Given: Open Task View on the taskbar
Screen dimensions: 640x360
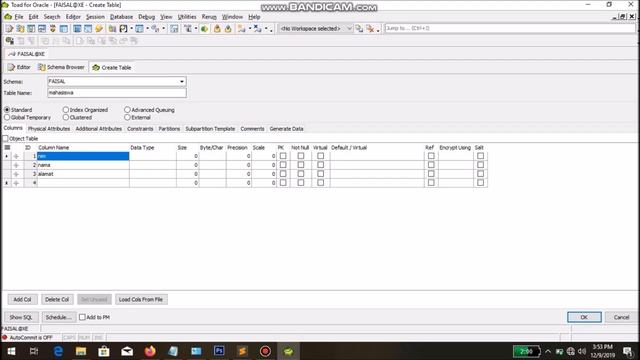Looking at the screenshot, I should (34, 351).
